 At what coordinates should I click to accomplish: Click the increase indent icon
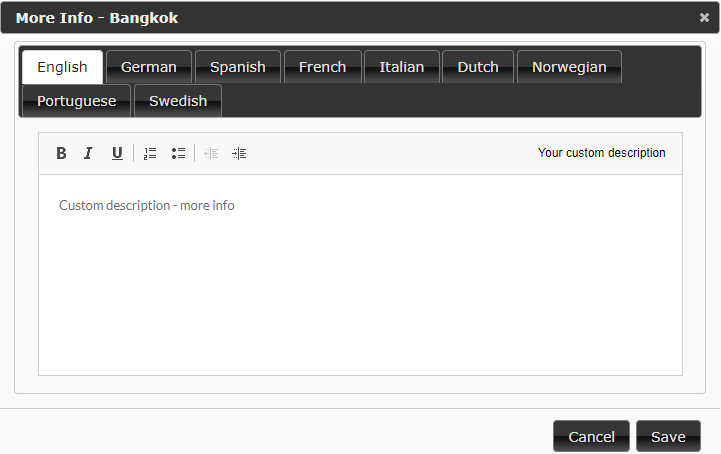point(239,153)
